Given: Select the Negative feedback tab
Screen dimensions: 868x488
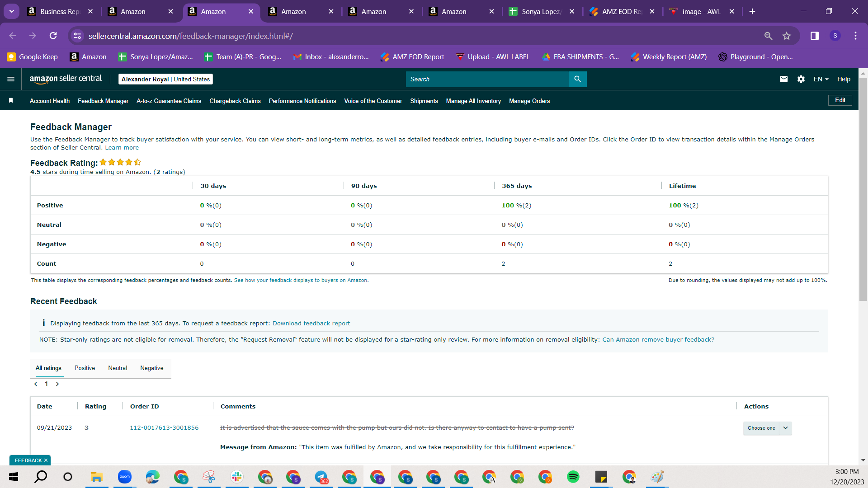Looking at the screenshot, I should (152, 368).
